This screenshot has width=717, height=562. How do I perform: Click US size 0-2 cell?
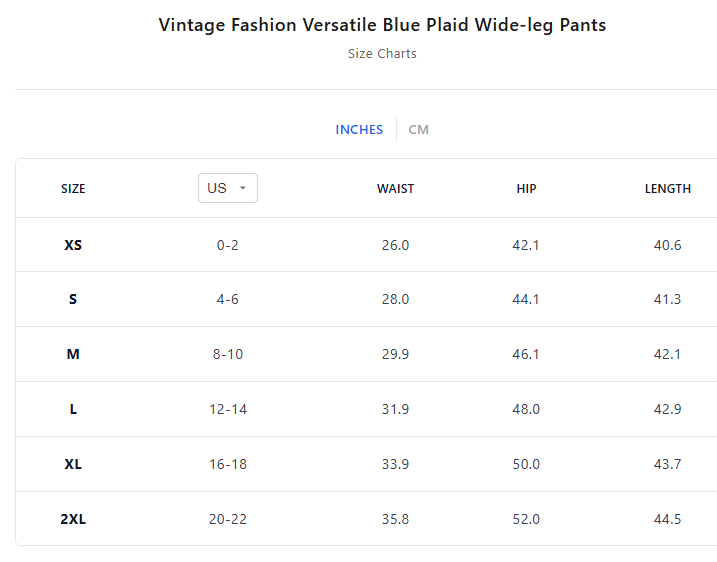point(228,245)
